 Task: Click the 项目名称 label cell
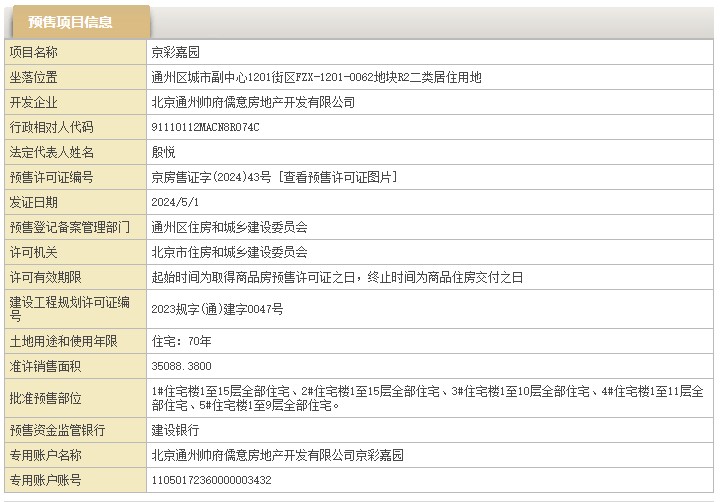(x=76, y=52)
